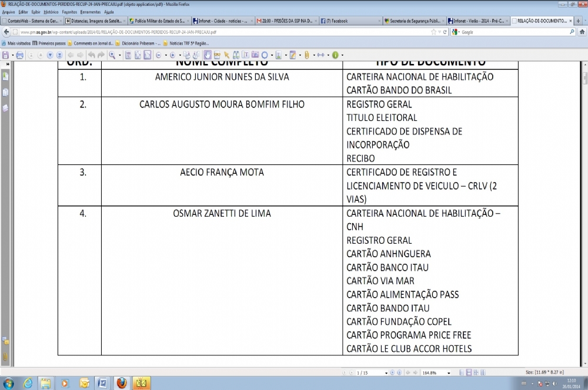Click the save PDF disk icon
Image resolution: width=588 pixels, height=390 pixels.
(6, 55)
